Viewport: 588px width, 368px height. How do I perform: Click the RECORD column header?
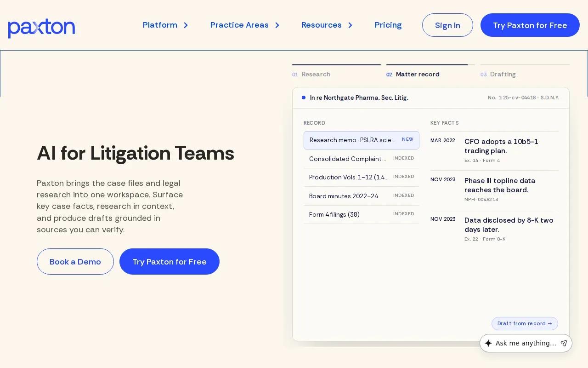click(x=315, y=123)
